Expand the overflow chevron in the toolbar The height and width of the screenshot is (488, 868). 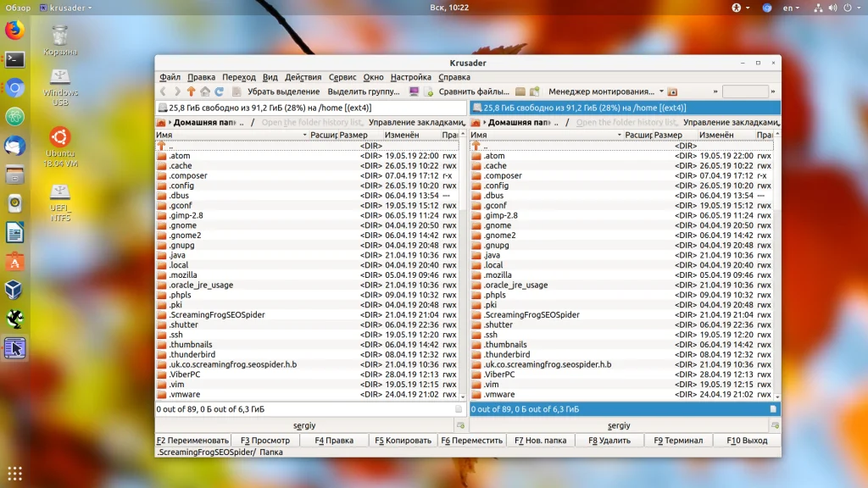coord(715,91)
